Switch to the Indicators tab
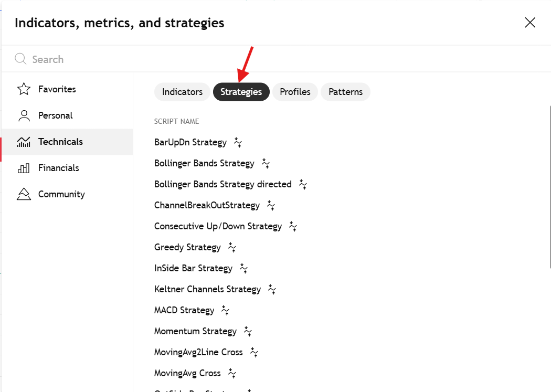Image resolution: width=551 pixels, height=392 pixels. 182,92
